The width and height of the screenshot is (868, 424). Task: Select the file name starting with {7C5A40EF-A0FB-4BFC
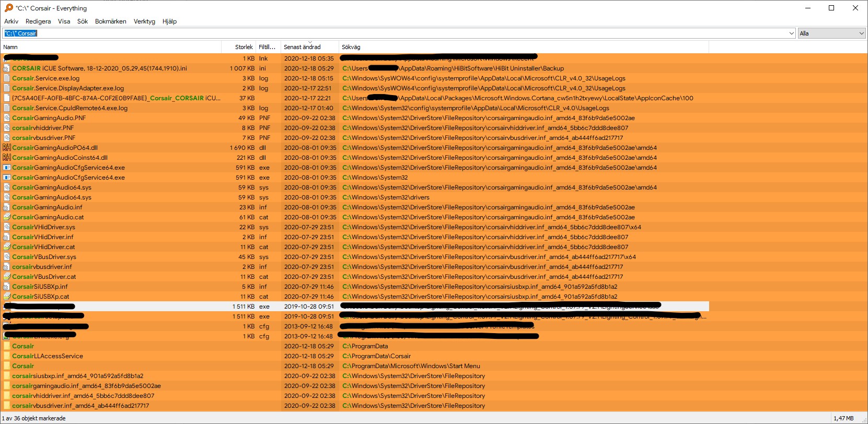[116, 98]
